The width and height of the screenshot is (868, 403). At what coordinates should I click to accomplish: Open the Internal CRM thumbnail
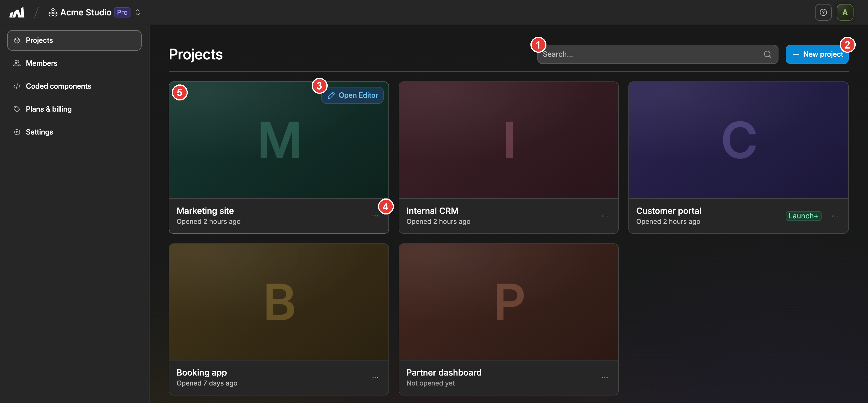tap(508, 140)
